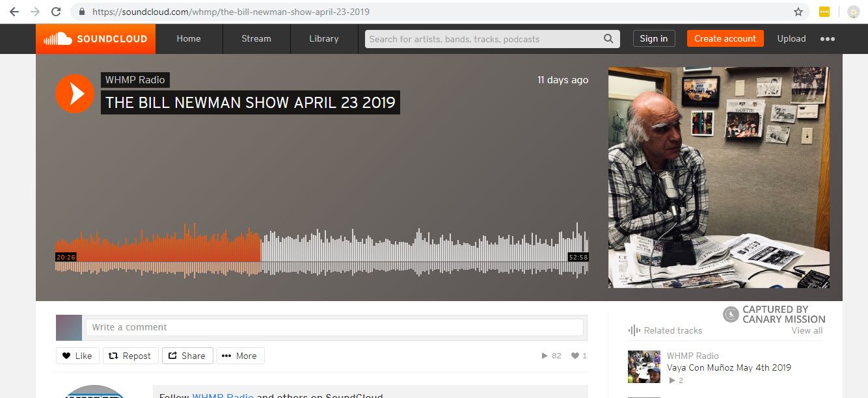This screenshot has height=398, width=868.
Task: Click the SoundCloud logo
Action: coord(96,39)
